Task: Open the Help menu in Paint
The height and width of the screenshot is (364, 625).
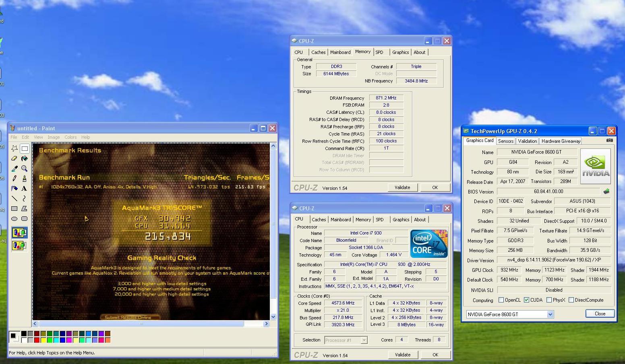Action: point(85,137)
